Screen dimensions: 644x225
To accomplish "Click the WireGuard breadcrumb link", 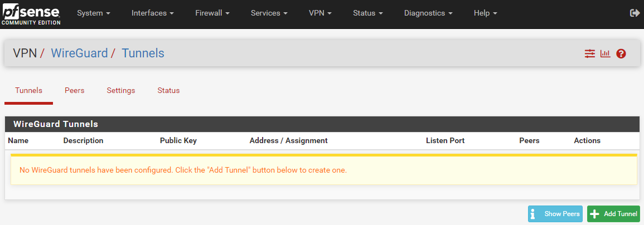I will coord(79,53).
